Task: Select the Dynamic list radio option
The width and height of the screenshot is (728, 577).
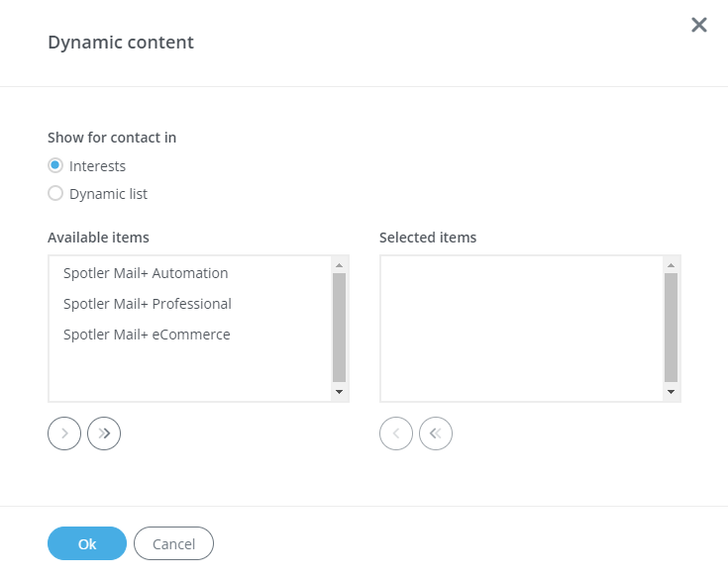Action: tap(55, 194)
